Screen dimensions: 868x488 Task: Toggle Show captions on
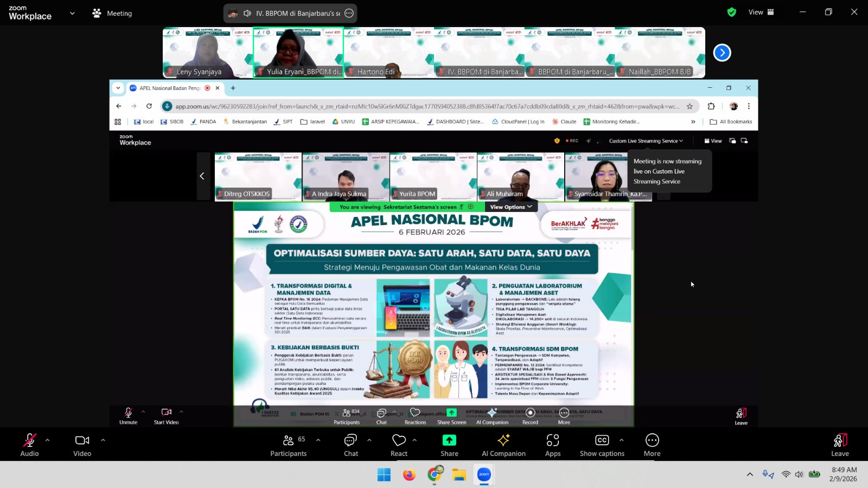[602, 445]
